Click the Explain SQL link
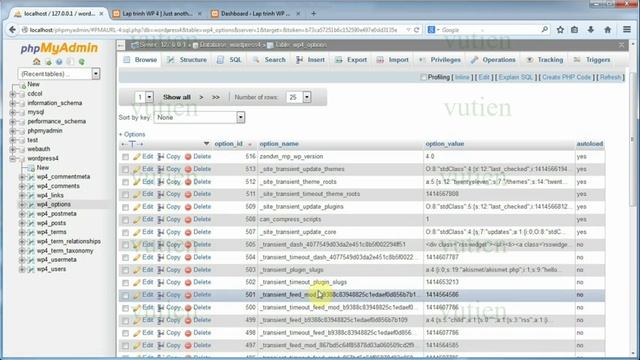The height and width of the screenshot is (360, 640). (x=516, y=77)
